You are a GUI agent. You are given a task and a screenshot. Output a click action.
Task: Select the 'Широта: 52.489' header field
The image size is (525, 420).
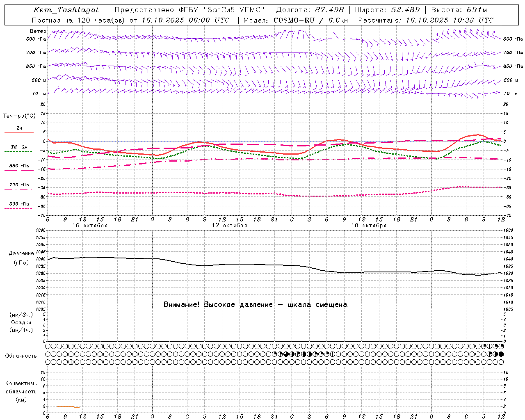click(388, 10)
